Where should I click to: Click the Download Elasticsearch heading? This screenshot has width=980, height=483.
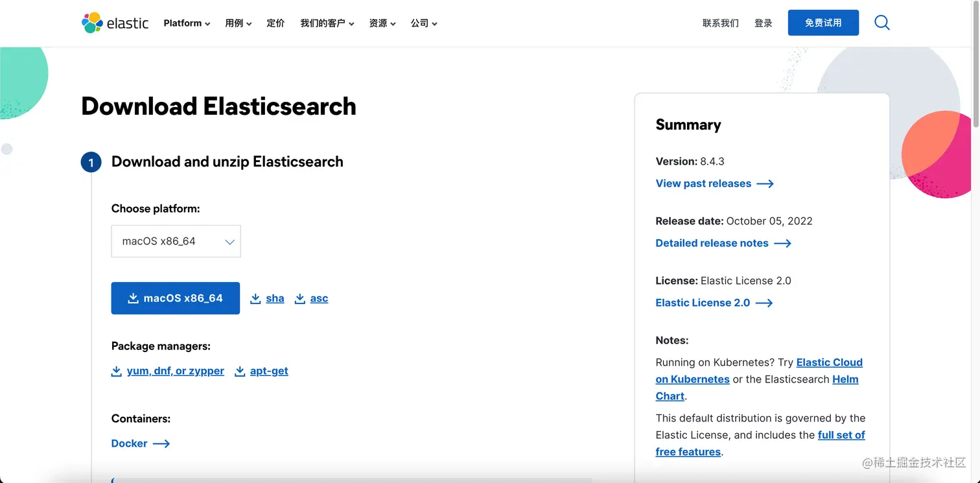(218, 106)
